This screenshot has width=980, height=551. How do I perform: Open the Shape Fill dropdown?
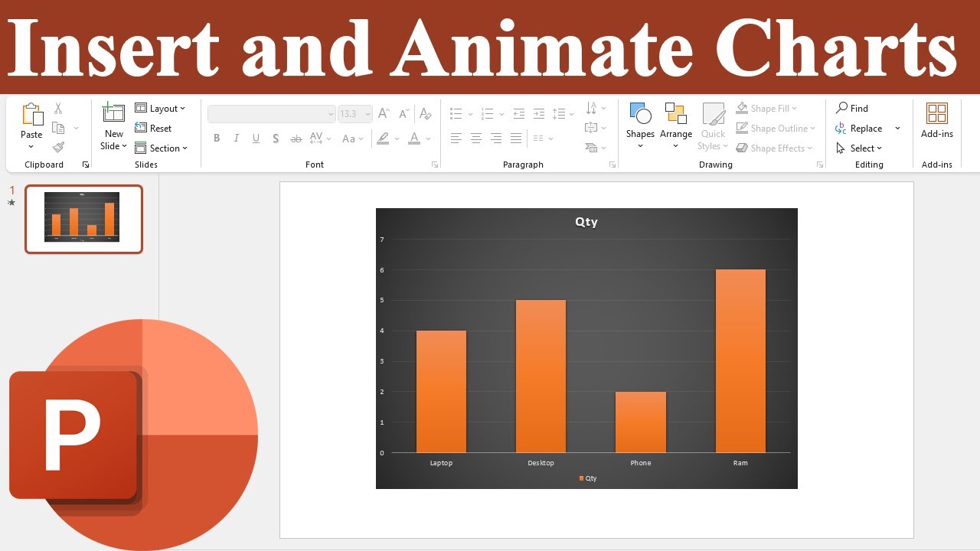(766, 108)
